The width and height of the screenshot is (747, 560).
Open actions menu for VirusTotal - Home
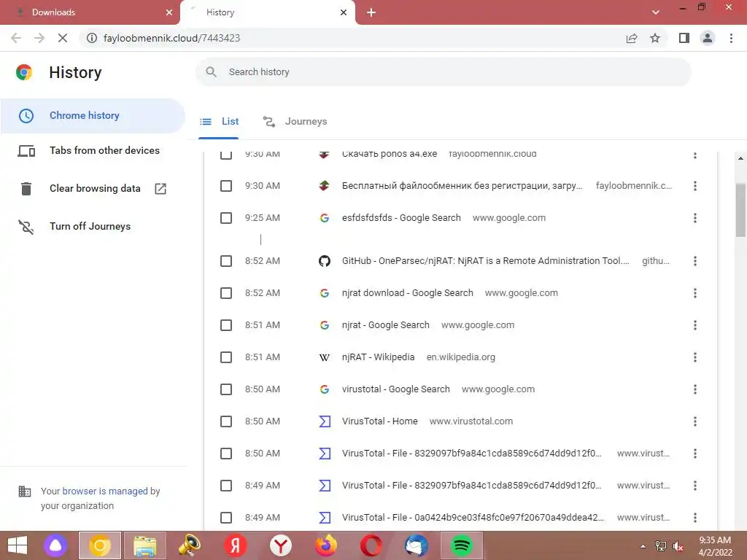[x=695, y=421]
